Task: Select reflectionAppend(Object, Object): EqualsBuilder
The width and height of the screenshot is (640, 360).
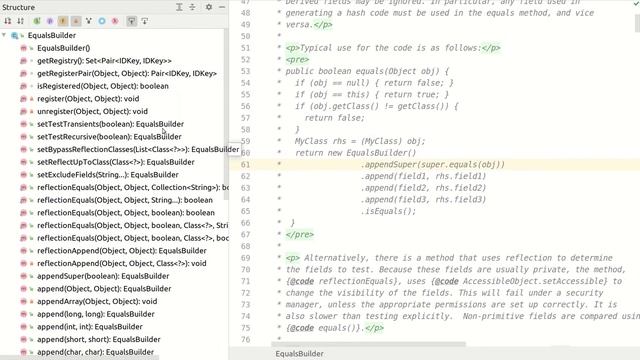Action: click(x=122, y=250)
